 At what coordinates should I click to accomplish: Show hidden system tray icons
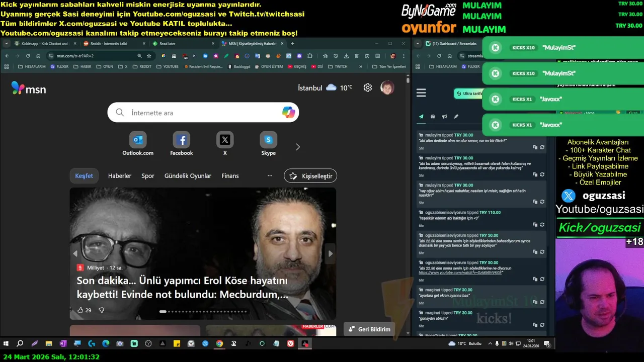pyautogui.click(x=490, y=343)
